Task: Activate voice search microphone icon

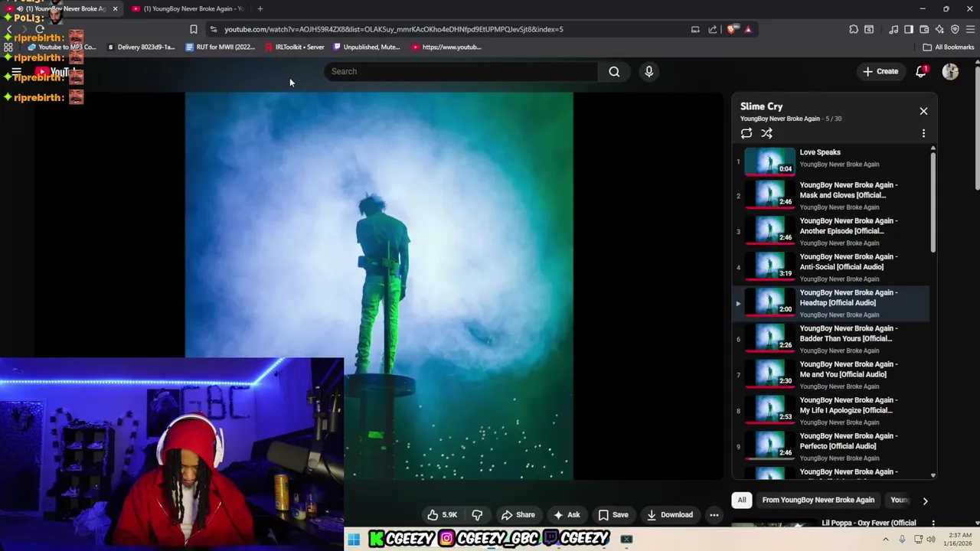Action: point(649,71)
